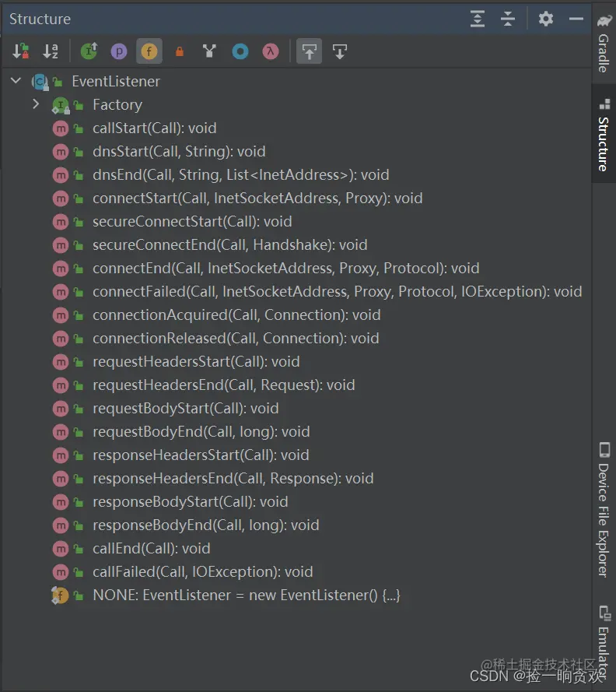This screenshot has height=692, width=616.
Task: Toggle Sort Alphabetically
Action: click(51, 51)
